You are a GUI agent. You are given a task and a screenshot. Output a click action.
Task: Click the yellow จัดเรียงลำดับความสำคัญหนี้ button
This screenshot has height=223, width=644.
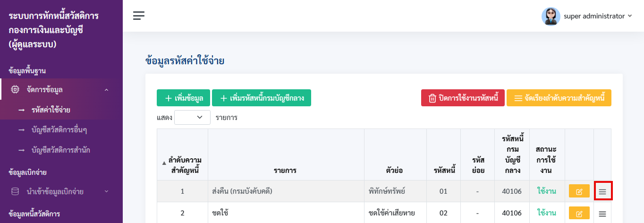click(x=559, y=98)
